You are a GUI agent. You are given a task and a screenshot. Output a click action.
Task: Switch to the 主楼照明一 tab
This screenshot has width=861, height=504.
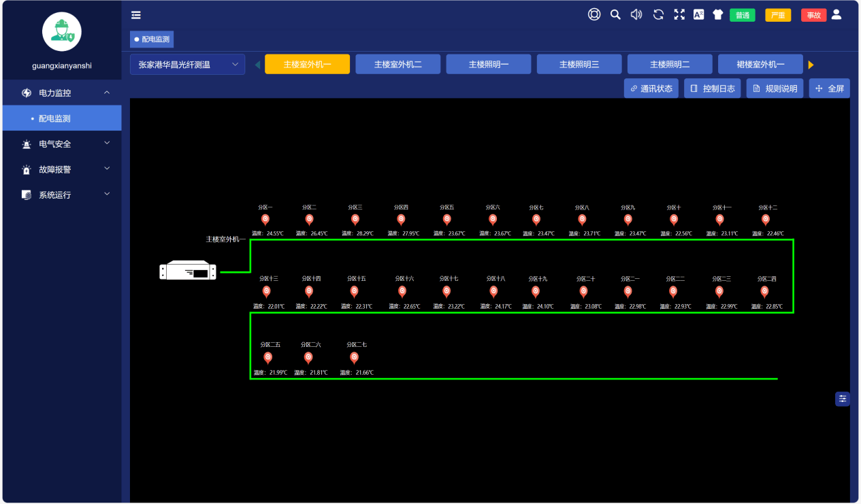tap(488, 65)
